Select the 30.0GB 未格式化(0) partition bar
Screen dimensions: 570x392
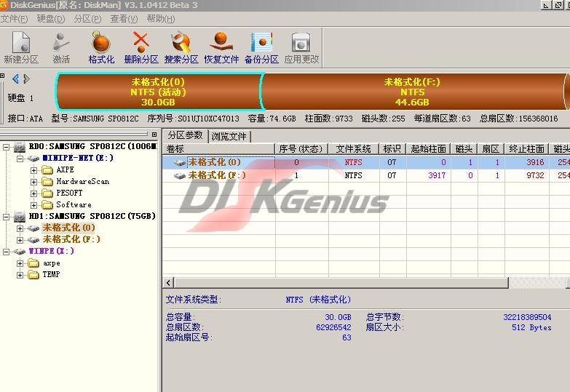159,92
